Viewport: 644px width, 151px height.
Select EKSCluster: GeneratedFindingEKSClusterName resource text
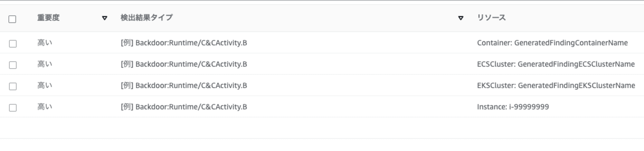(x=556, y=85)
